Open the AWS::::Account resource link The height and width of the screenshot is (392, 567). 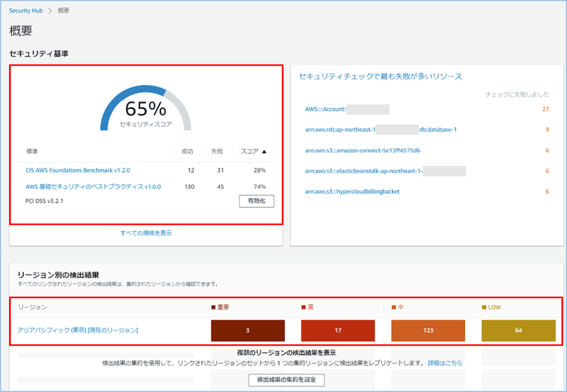tap(325, 109)
